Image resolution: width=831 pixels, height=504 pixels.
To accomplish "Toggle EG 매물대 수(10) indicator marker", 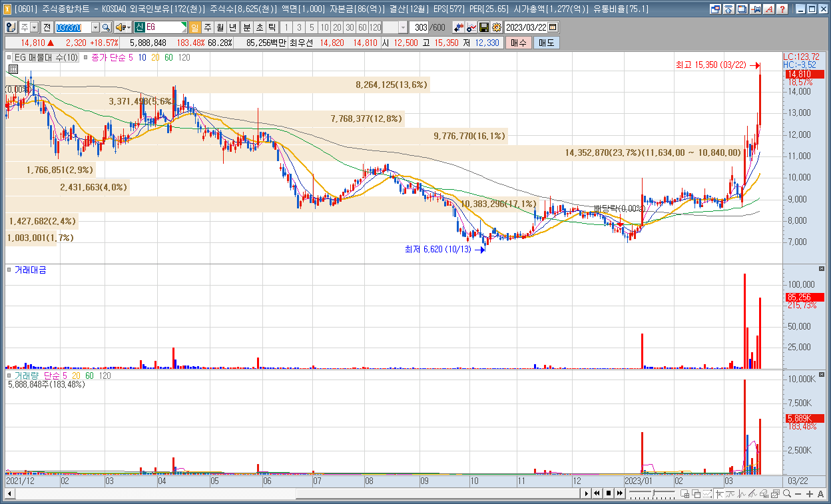I will (x=10, y=58).
